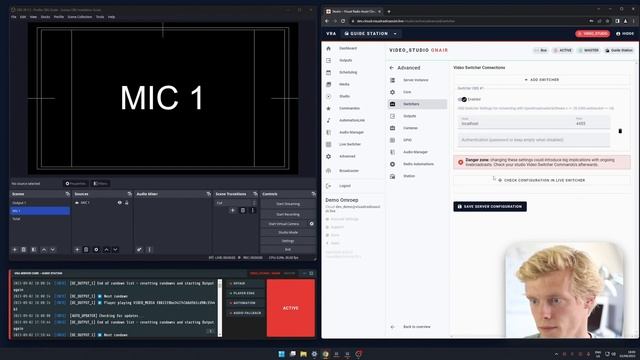This screenshot has height=360, width=640.
Task: Open Audio Mixer advanced properties icon
Action: point(139,249)
